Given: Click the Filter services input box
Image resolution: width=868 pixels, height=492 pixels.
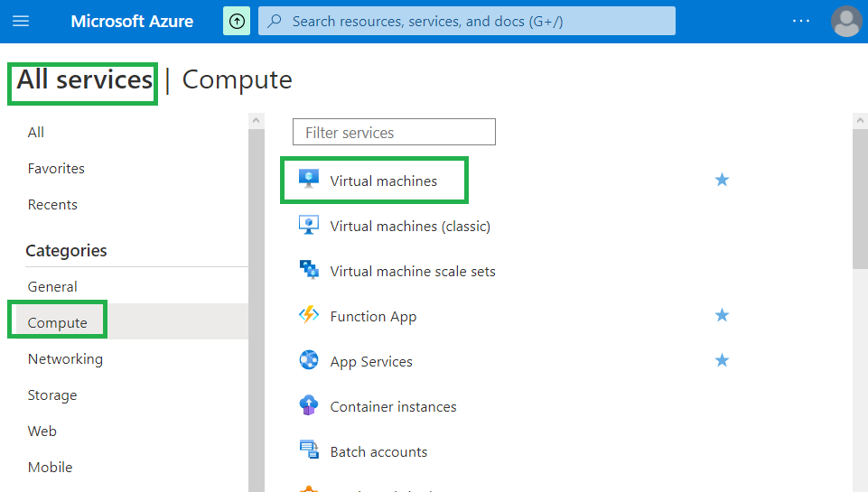Looking at the screenshot, I should click(394, 132).
